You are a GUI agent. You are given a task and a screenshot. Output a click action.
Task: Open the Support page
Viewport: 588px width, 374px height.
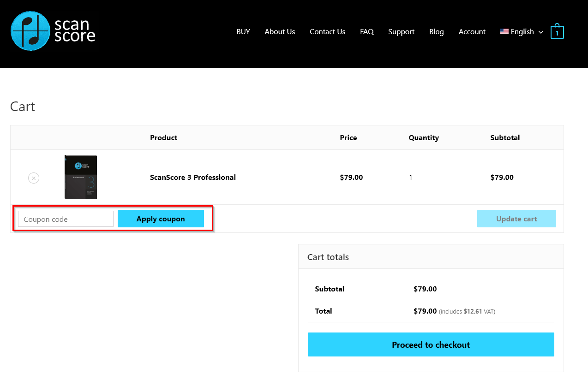click(401, 32)
